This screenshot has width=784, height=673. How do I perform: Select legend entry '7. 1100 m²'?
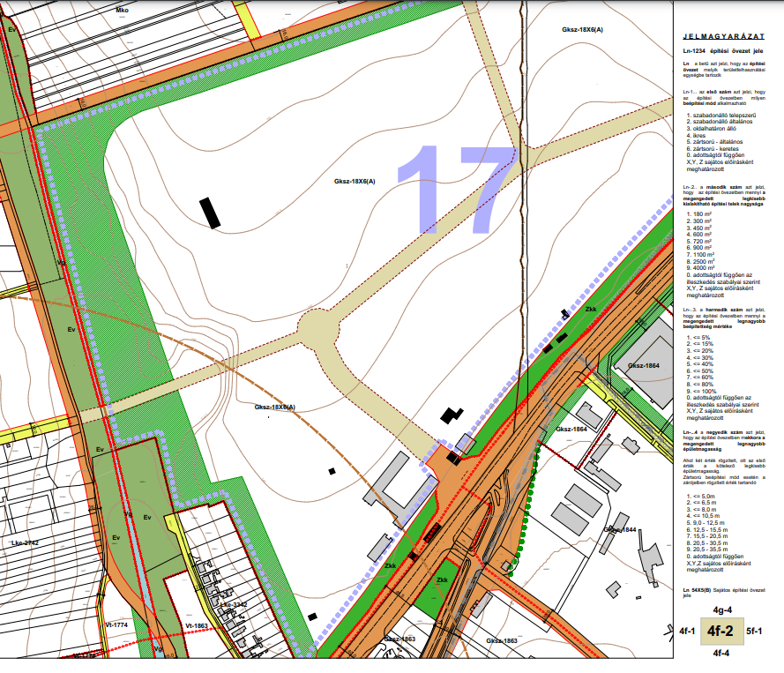point(701,255)
